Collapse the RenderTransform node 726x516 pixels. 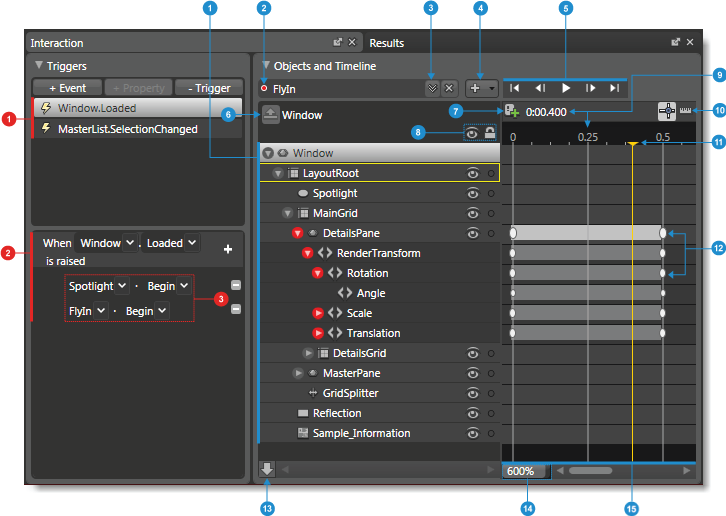pos(307,253)
